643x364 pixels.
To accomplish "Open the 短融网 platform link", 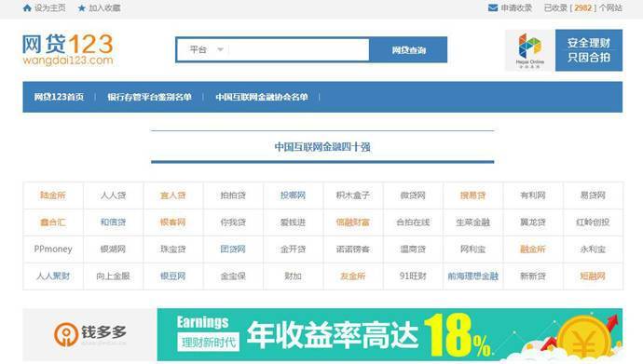I will click(593, 276).
